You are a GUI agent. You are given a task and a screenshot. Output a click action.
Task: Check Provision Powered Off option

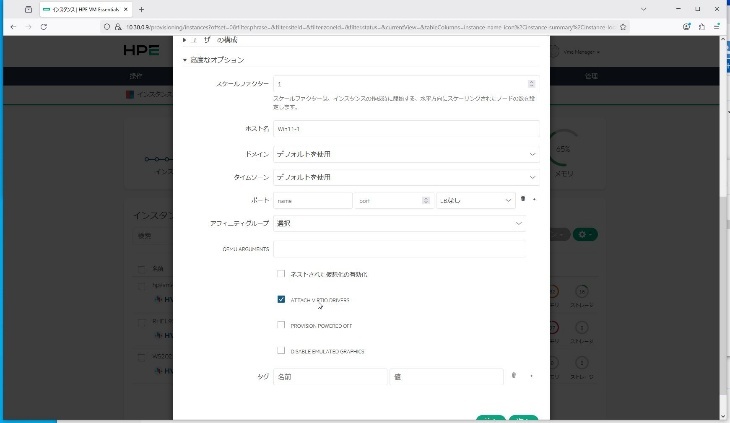[x=281, y=325]
